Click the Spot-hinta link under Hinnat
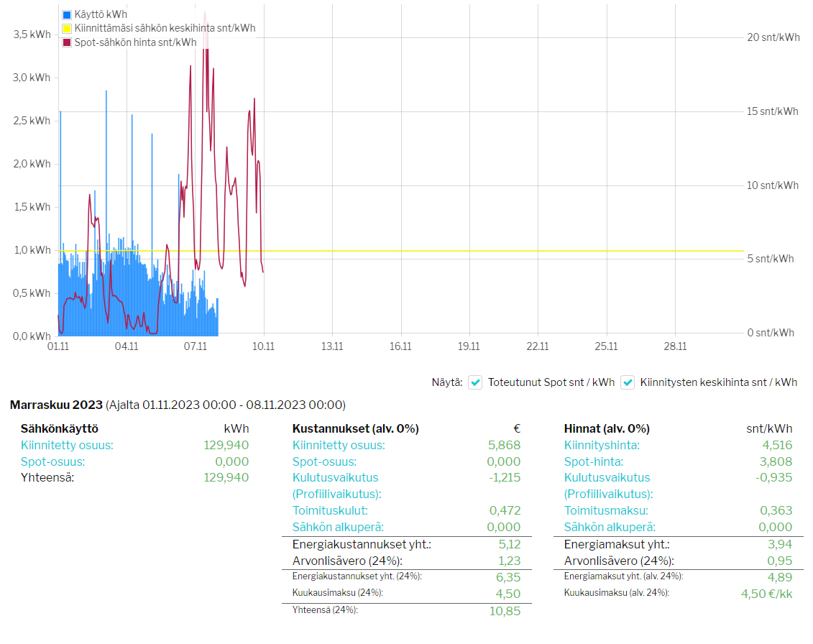Image resolution: width=813 pixels, height=644 pixels. click(594, 461)
